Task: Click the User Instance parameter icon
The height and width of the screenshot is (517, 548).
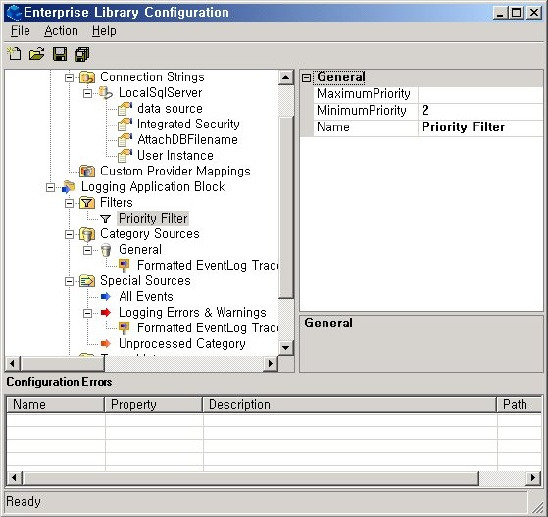Action: [x=125, y=156]
